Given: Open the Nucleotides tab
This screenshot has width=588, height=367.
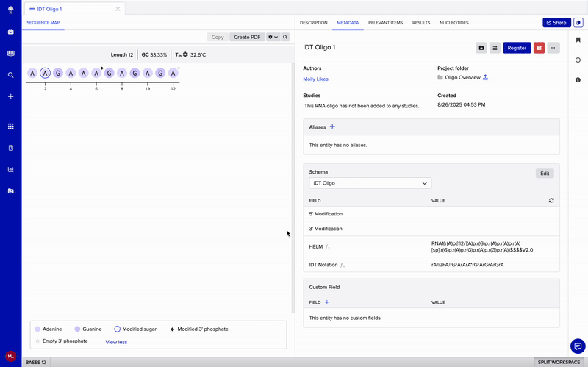Looking at the screenshot, I should tap(453, 23).
